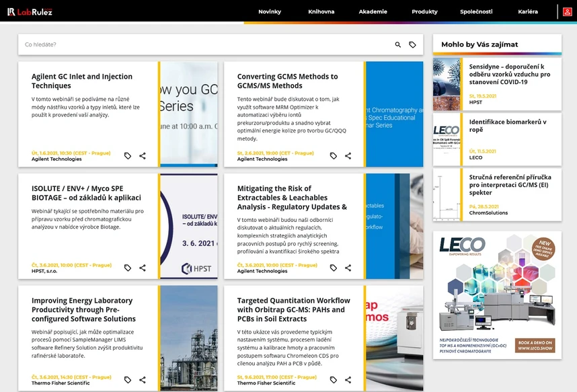
Task: Click 'BOOK A DEMO ON WWW.LECO.SHOW' button
Action: [535, 345]
